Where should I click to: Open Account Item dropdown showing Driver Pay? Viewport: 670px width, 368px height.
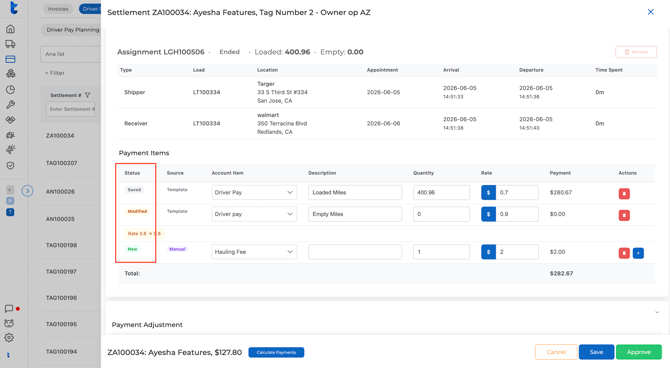tap(254, 192)
